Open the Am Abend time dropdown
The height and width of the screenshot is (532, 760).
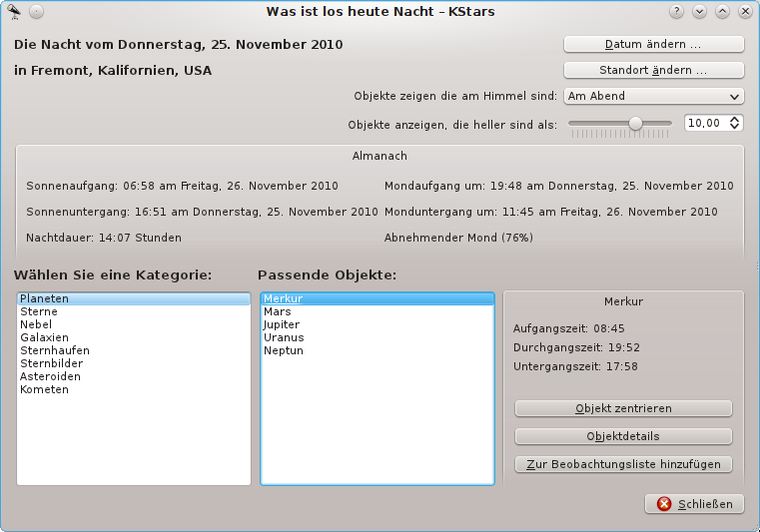point(653,97)
